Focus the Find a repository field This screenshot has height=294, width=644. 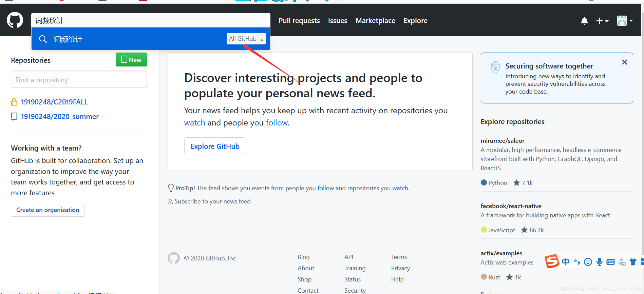79,79
